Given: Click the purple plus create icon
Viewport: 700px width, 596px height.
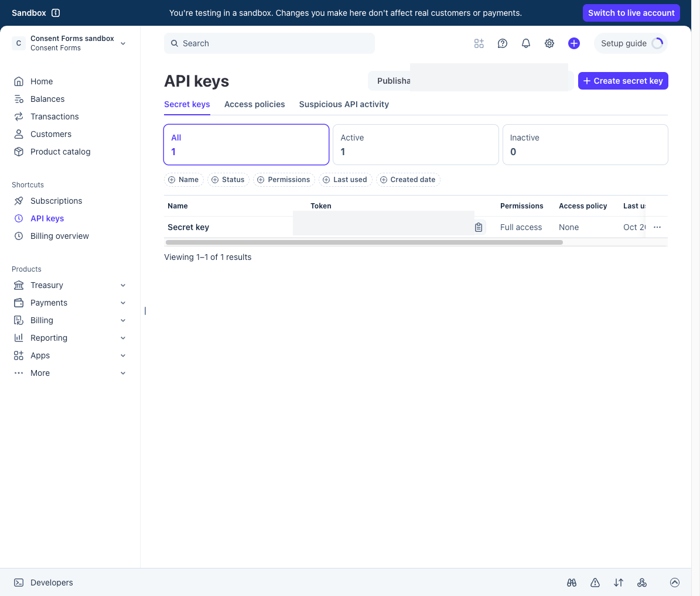Looking at the screenshot, I should coord(574,43).
